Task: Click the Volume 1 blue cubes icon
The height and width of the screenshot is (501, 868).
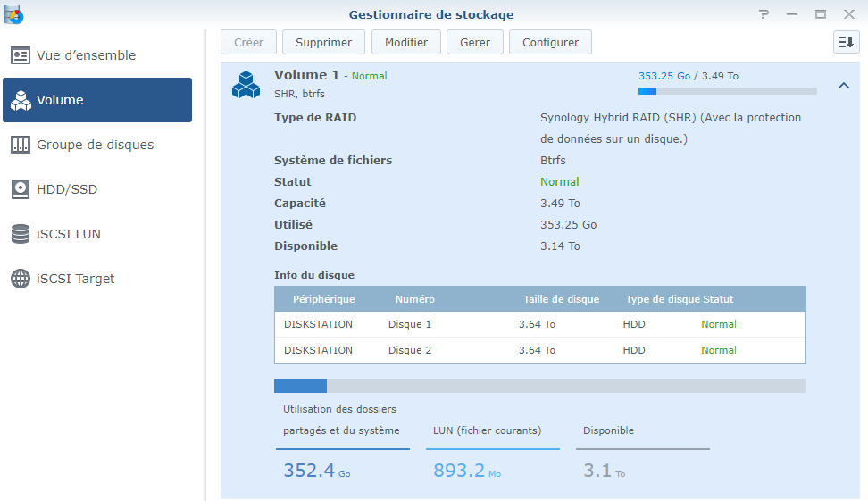Action: point(246,84)
